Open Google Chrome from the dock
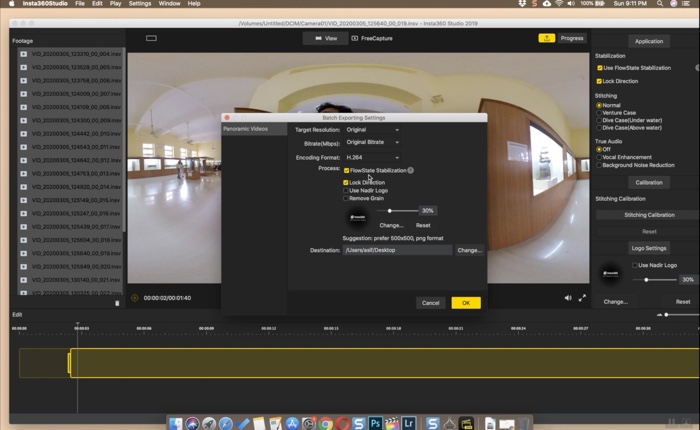 click(325, 423)
